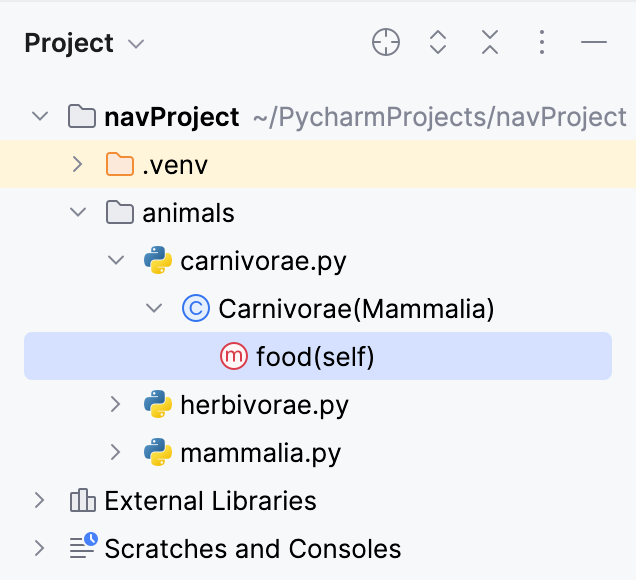Expand the mammalia.py file node
Screen dimensions: 636x580
[x=116, y=453]
